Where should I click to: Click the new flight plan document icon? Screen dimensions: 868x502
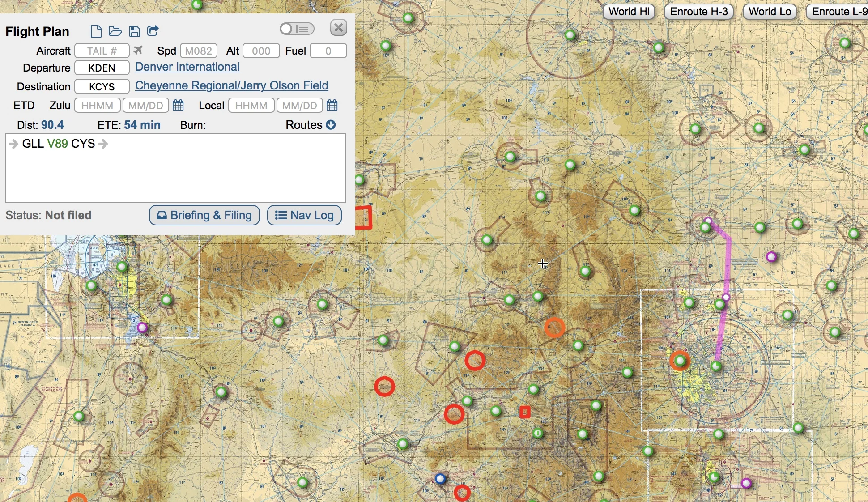click(96, 31)
